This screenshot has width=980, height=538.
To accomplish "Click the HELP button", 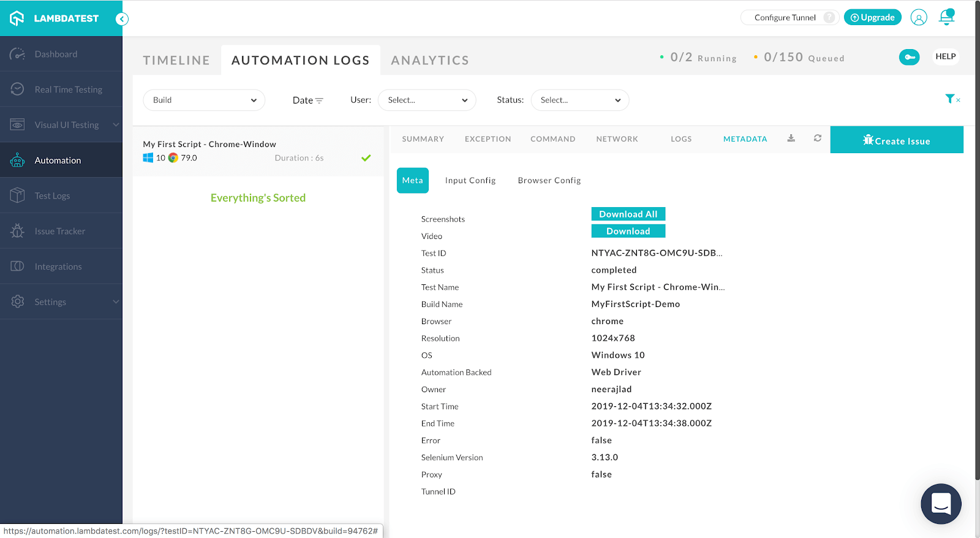I will pyautogui.click(x=946, y=56).
